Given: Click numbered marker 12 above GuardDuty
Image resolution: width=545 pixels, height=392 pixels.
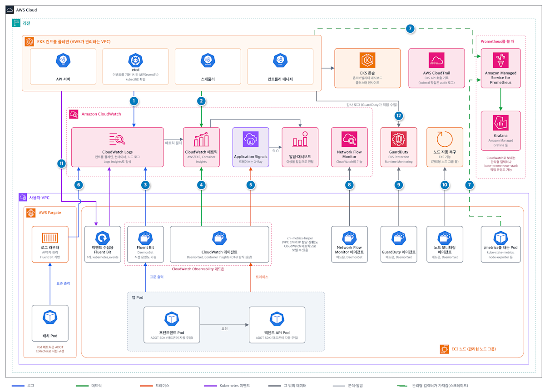Looking at the screenshot, I should [399, 116].
